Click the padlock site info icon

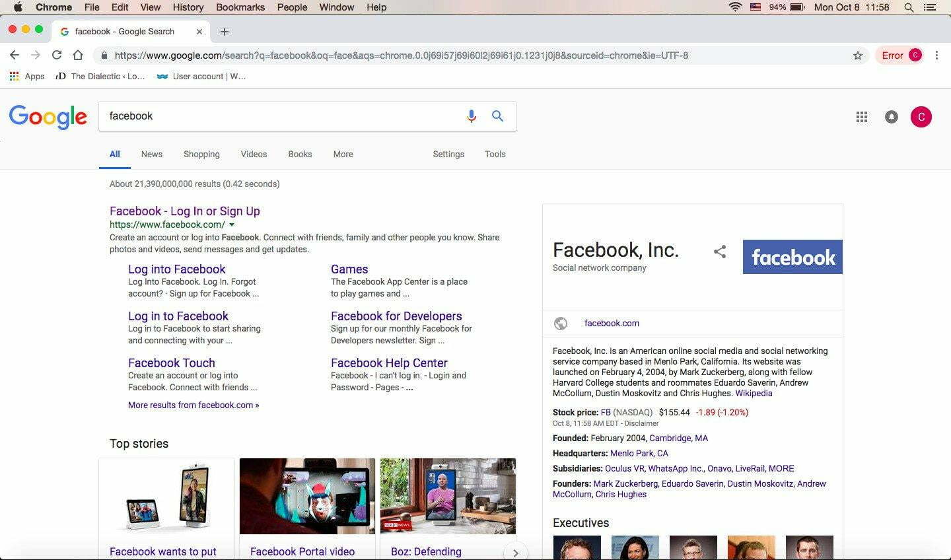click(104, 55)
